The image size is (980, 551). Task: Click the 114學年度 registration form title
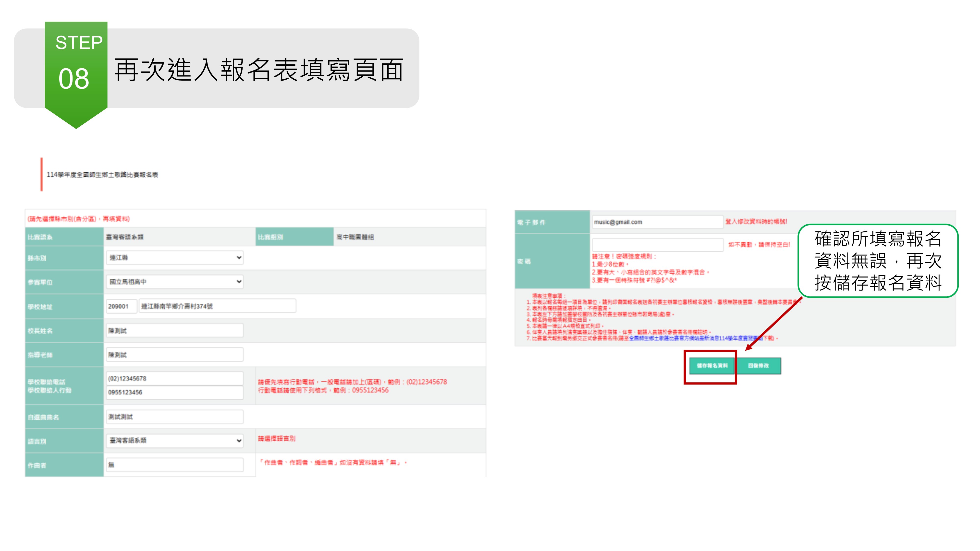click(102, 175)
